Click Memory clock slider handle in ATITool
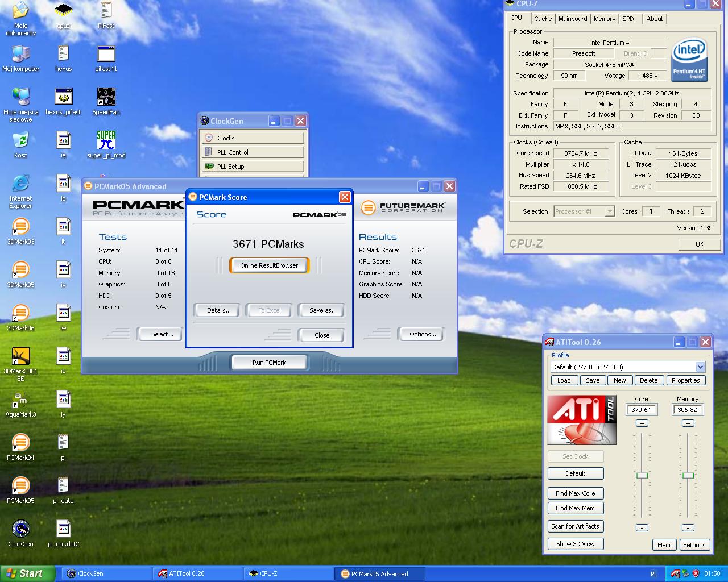This screenshot has height=582, width=728. [x=688, y=475]
